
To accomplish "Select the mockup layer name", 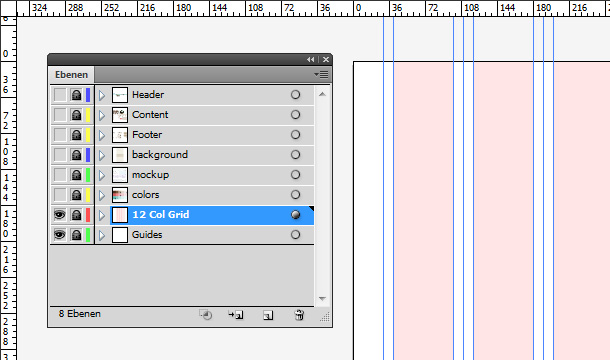I will click(x=151, y=175).
